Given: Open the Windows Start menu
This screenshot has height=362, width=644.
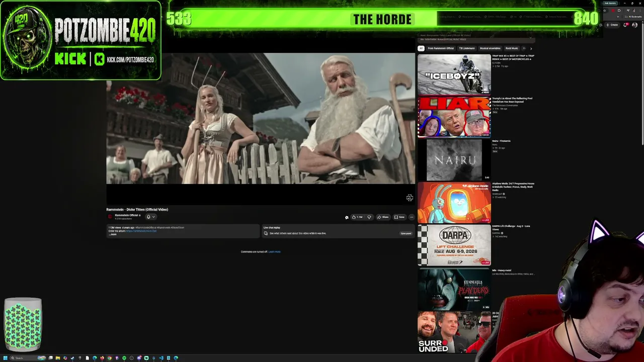Looking at the screenshot, I should (6, 358).
